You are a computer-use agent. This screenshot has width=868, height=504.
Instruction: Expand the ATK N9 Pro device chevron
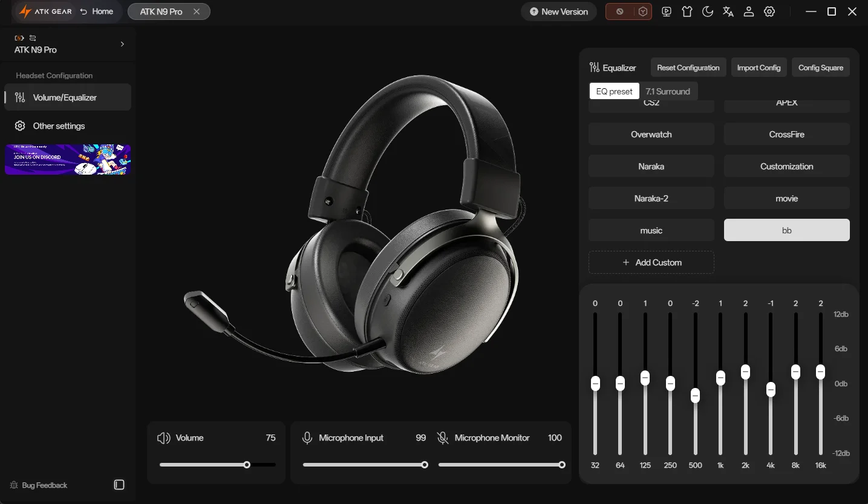pyautogui.click(x=122, y=44)
